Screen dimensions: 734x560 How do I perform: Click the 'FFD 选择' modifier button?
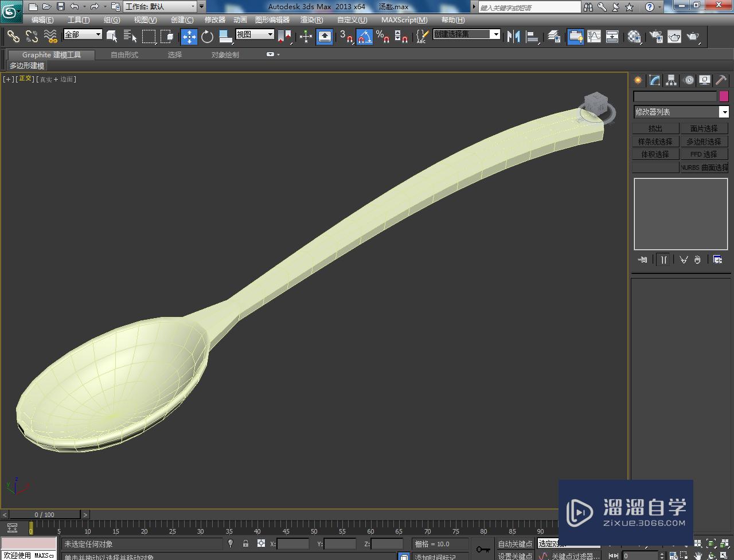pos(704,154)
